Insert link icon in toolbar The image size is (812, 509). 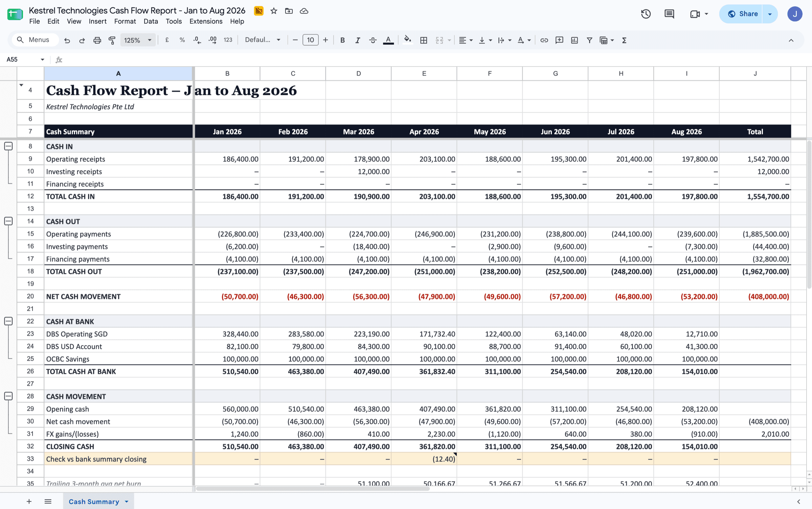point(544,40)
